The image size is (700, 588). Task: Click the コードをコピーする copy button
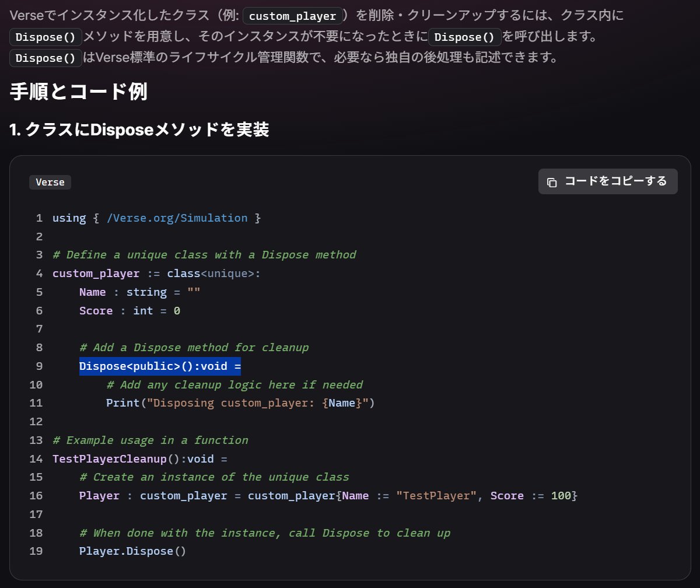click(x=608, y=181)
